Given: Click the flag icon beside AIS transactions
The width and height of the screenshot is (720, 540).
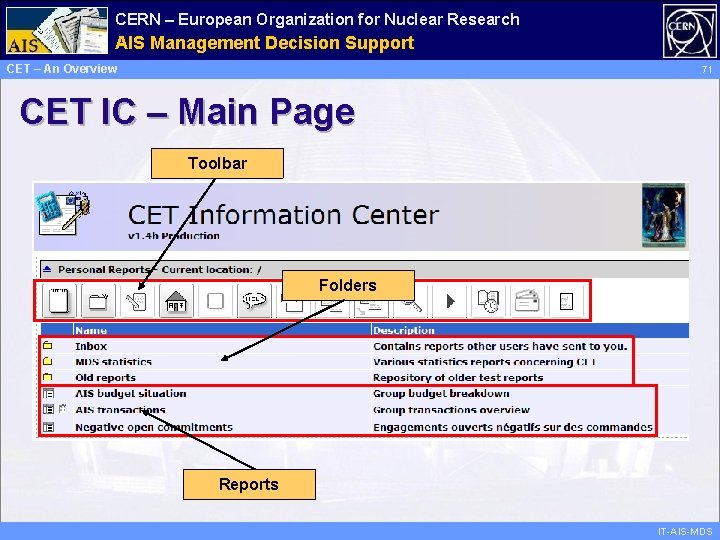Looking at the screenshot, I should click(x=63, y=407).
